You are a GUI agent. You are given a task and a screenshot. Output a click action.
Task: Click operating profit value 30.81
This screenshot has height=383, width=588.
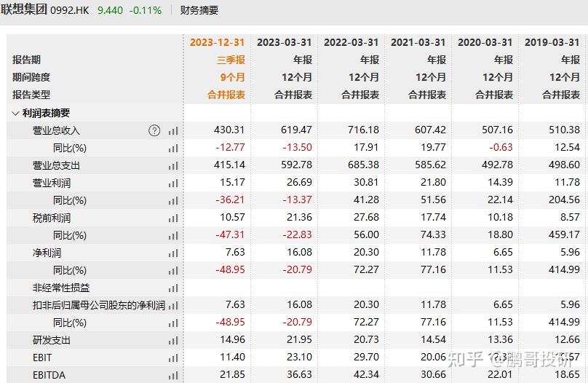click(x=366, y=182)
